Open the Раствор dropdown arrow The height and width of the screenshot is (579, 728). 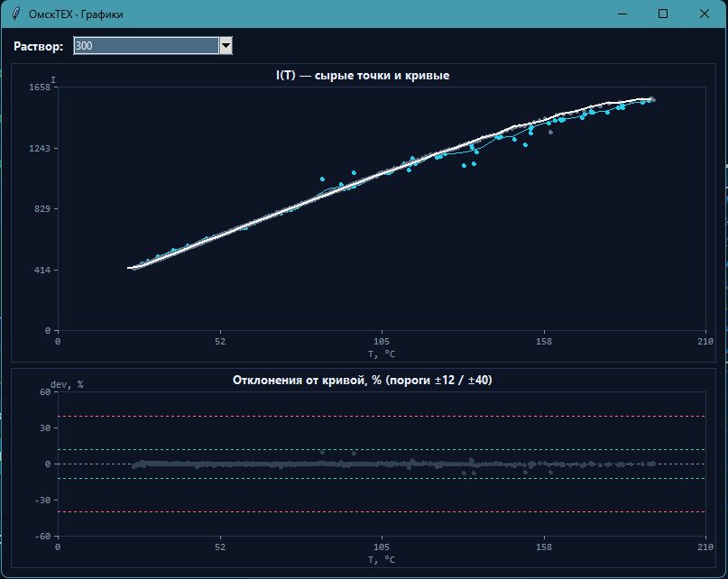coord(226,45)
